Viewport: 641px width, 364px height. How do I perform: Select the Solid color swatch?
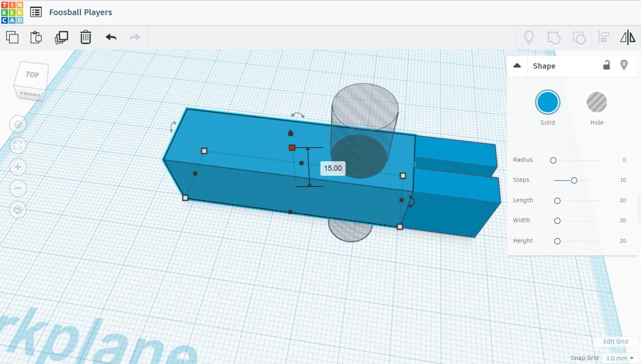[547, 102]
